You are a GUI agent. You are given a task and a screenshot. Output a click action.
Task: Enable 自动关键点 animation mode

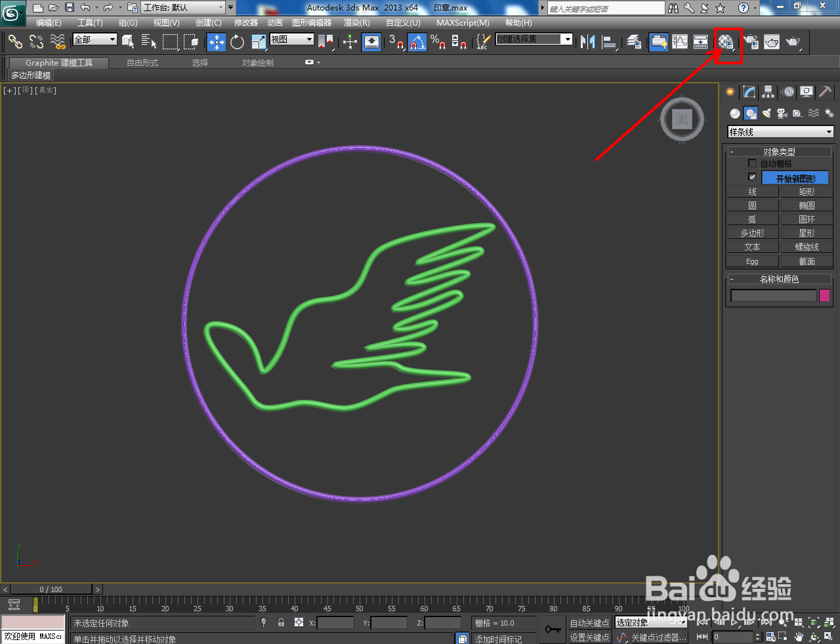tap(589, 622)
